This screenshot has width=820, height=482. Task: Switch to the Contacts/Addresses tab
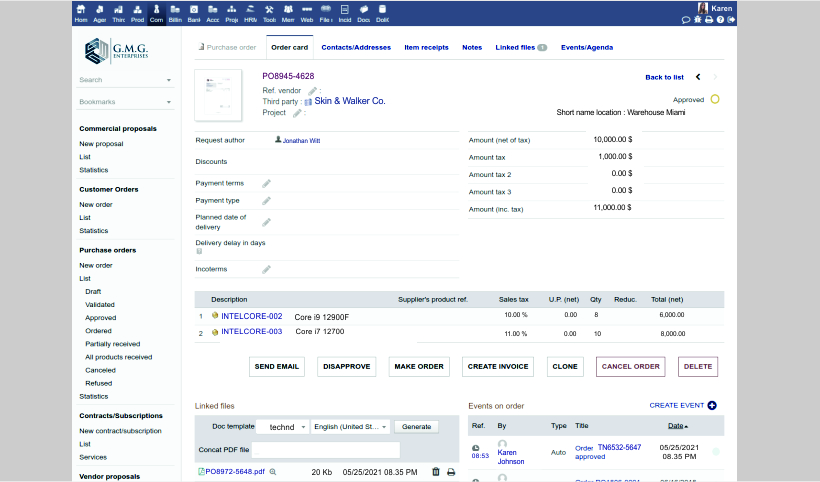coord(356,47)
